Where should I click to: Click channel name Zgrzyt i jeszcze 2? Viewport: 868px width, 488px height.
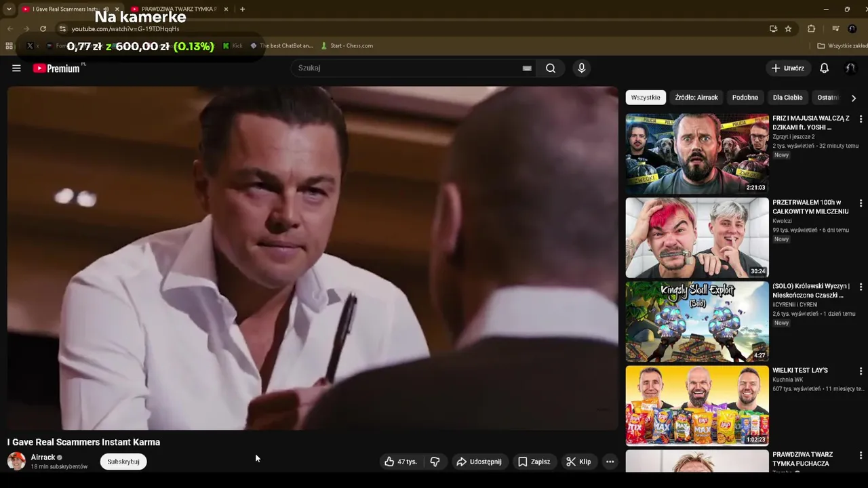pyautogui.click(x=793, y=137)
